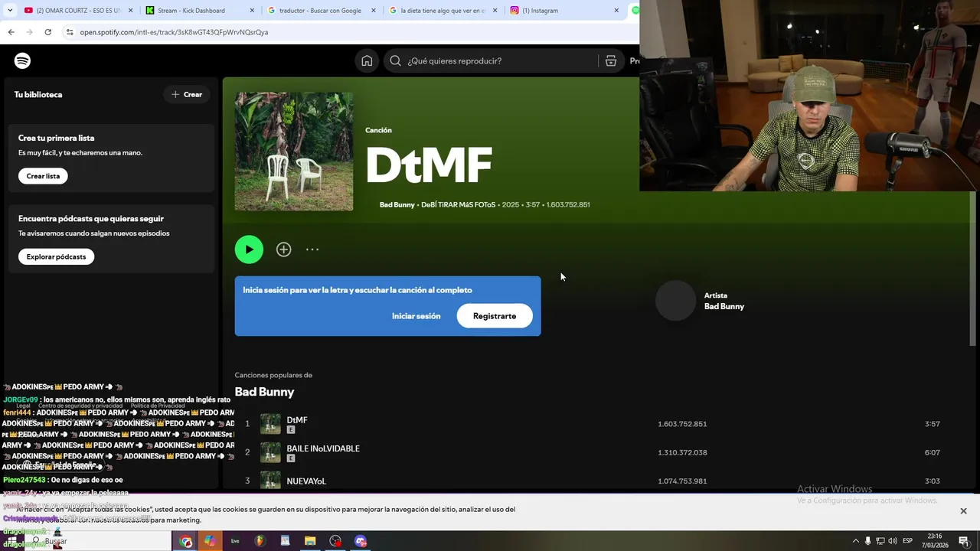Image resolution: width=980 pixels, height=551 pixels.
Task: Open the Browse icon beside the search field
Action: pos(611,61)
